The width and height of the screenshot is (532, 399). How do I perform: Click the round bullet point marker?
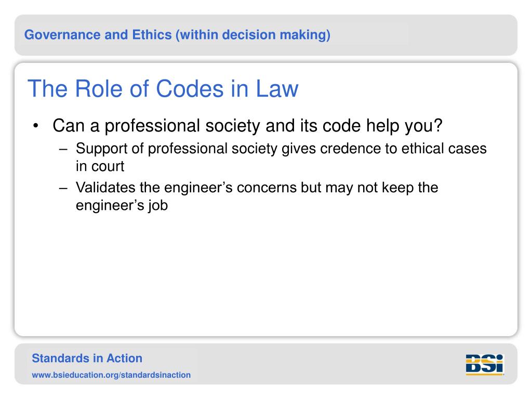pyautogui.click(x=36, y=126)
